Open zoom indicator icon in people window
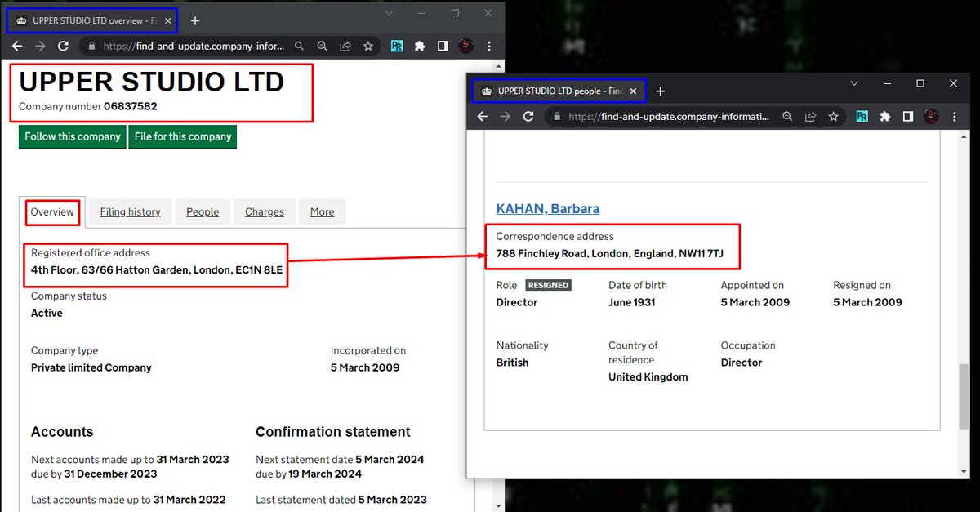The image size is (980, 512). (787, 117)
